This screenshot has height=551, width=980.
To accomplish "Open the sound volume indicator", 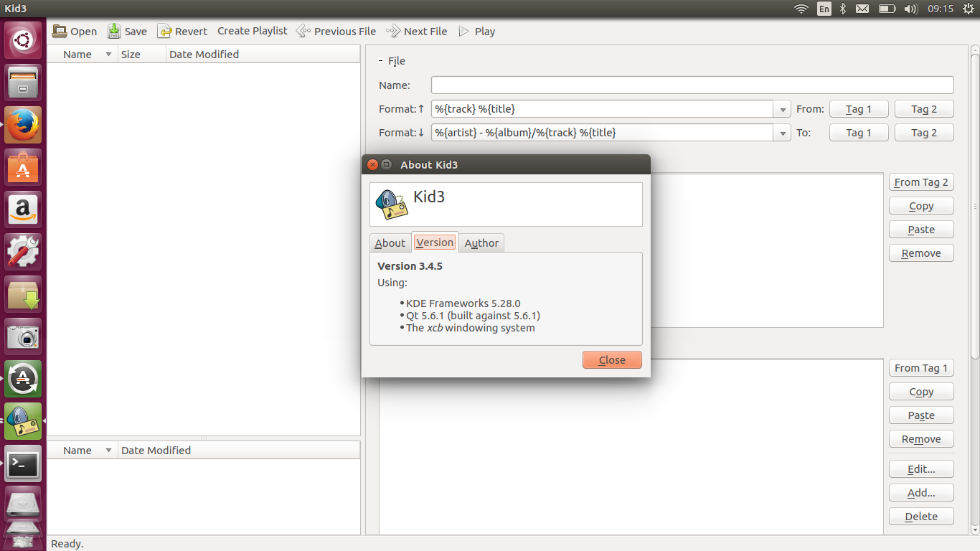I will click(x=911, y=9).
